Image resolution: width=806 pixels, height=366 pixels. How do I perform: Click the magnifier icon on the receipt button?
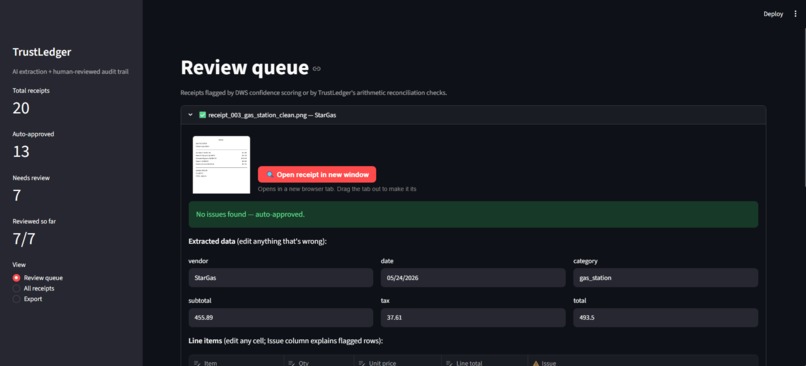(x=270, y=175)
